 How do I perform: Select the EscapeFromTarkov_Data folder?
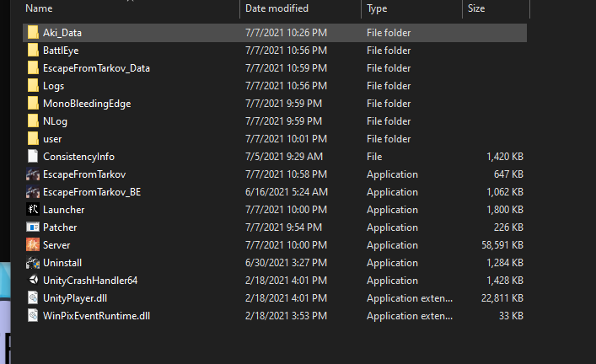tap(275, 68)
